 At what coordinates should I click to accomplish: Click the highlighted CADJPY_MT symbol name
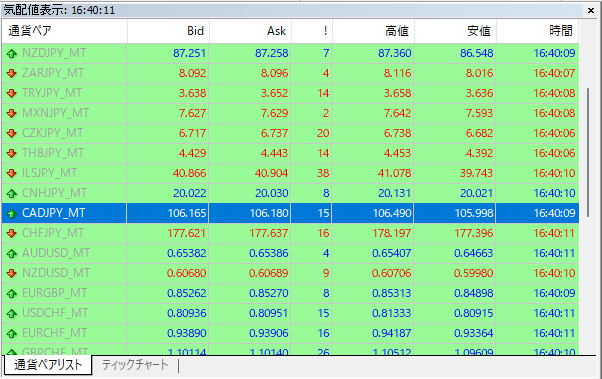54,213
